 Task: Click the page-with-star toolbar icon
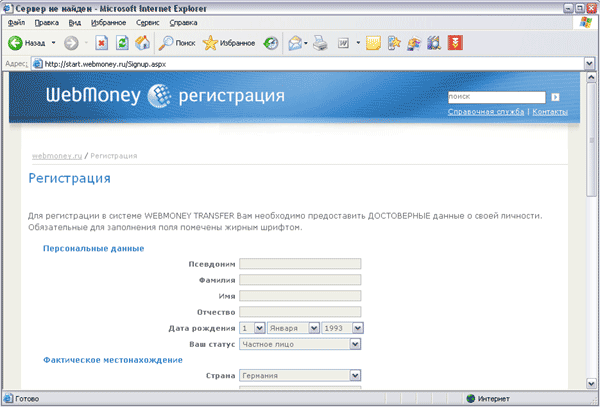394,43
